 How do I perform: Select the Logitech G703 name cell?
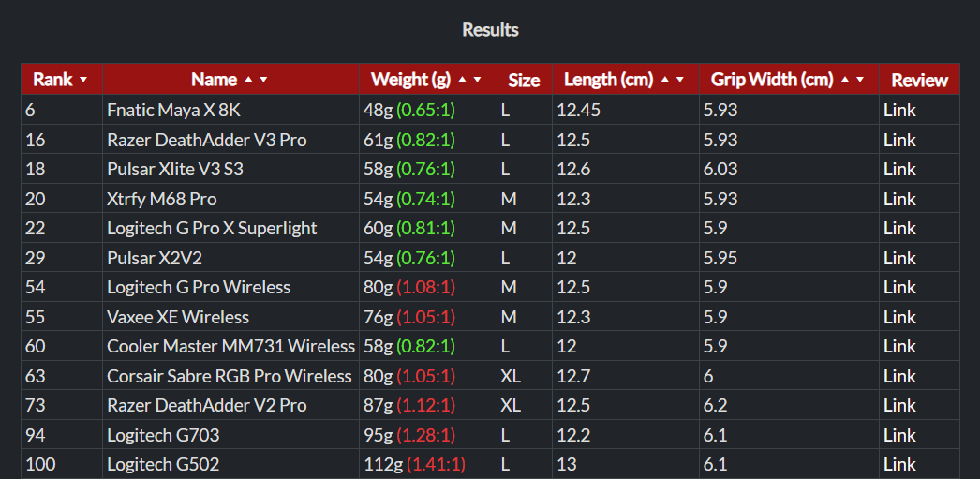[x=230, y=435]
